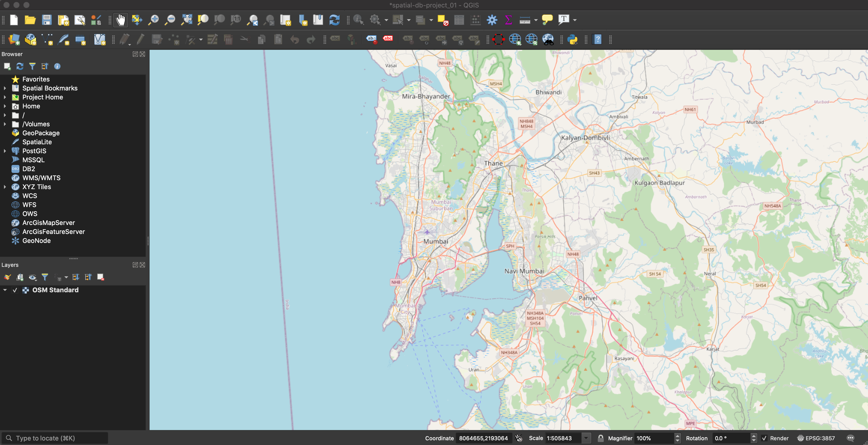868x445 pixels.
Task: Click the Browser panel info icon
Action: tap(57, 66)
